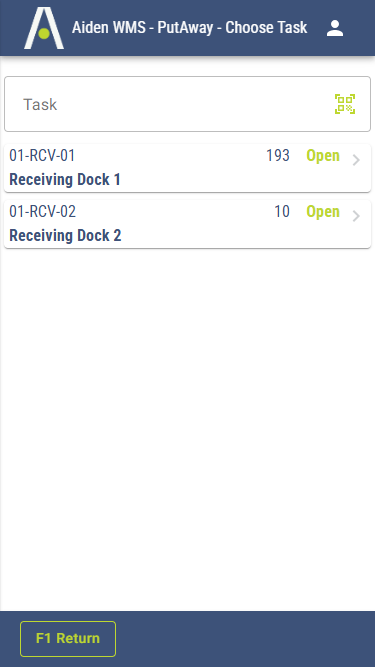
Task: Expand chevron for 01-RCV-02 task
Action: click(x=356, y=216)
